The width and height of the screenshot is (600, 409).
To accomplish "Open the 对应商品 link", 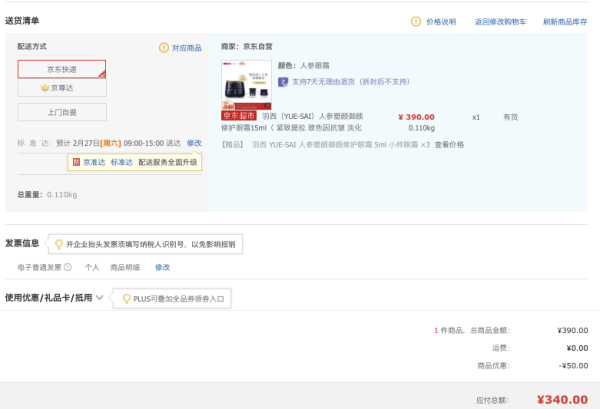I will click(x=187, y=48).
